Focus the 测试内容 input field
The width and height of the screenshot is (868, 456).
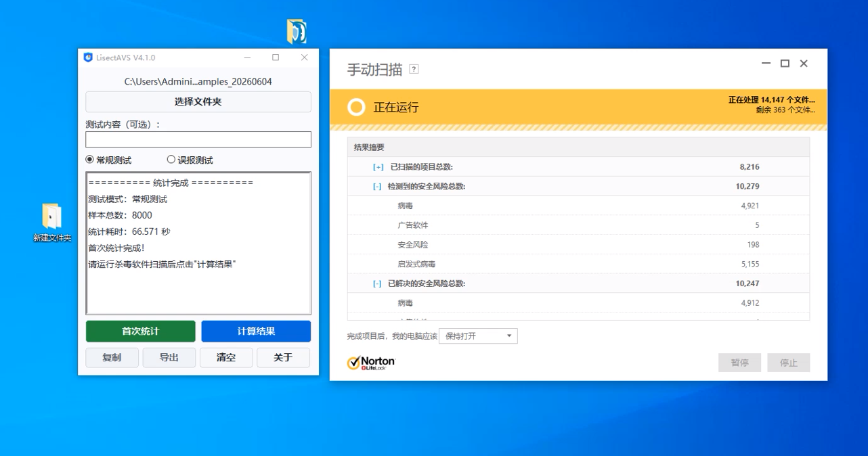198,139
